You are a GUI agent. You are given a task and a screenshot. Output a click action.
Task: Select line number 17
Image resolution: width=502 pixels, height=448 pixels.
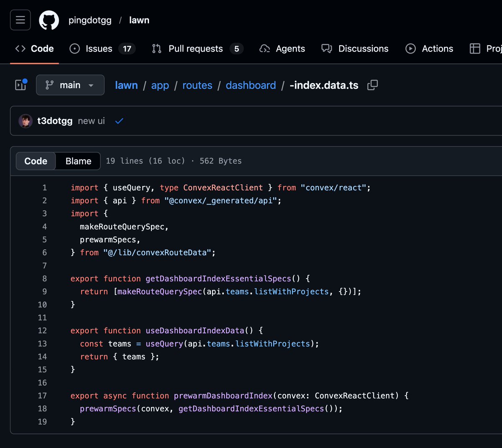point(42,396)
